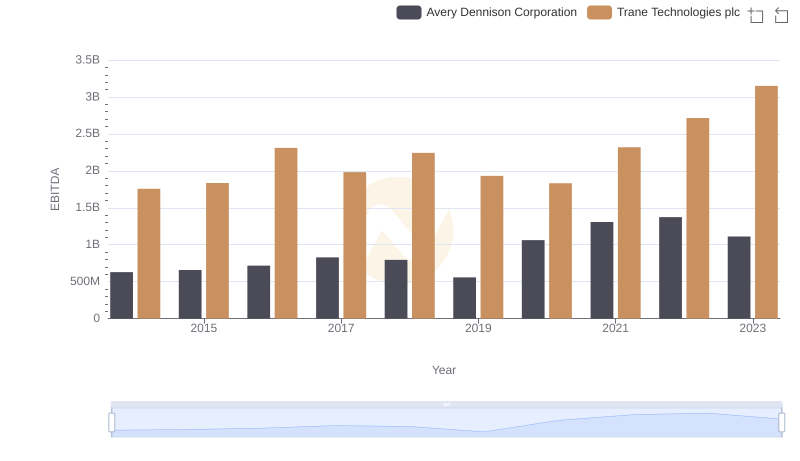Select the 2017 Avery Dennison bar
Image resolution: width=800 pixels, height=461 pixels.
click(x=328, y=288)
